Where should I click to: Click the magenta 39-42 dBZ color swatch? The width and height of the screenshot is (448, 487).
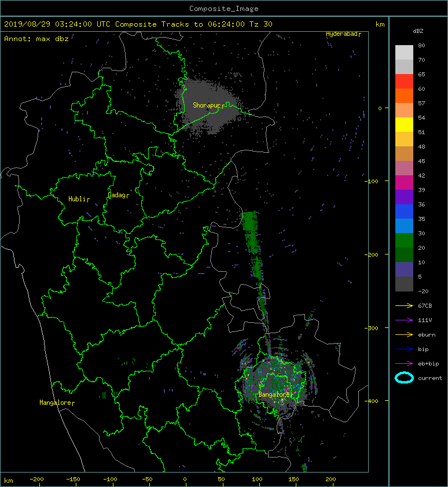click(x=404, y=183)
